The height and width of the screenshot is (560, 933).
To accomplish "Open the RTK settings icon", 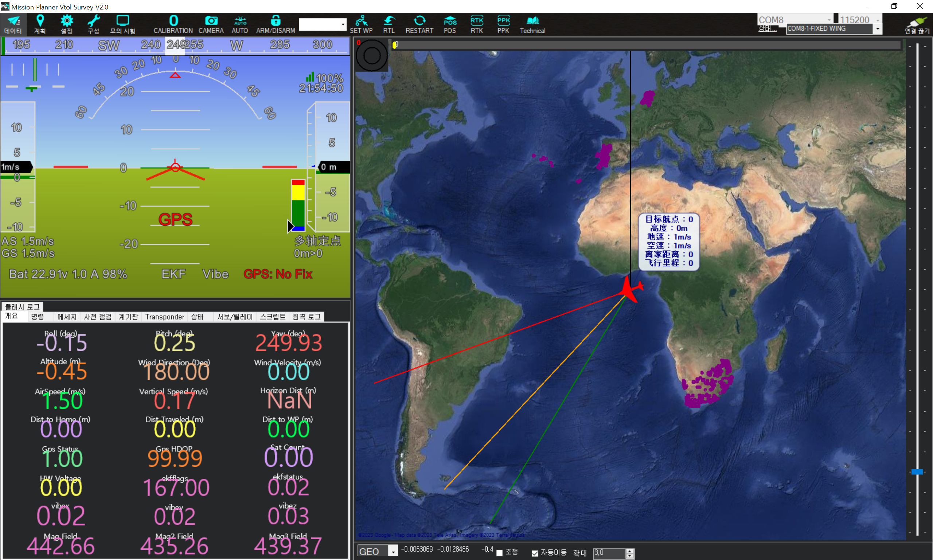I will pos(477,24).
